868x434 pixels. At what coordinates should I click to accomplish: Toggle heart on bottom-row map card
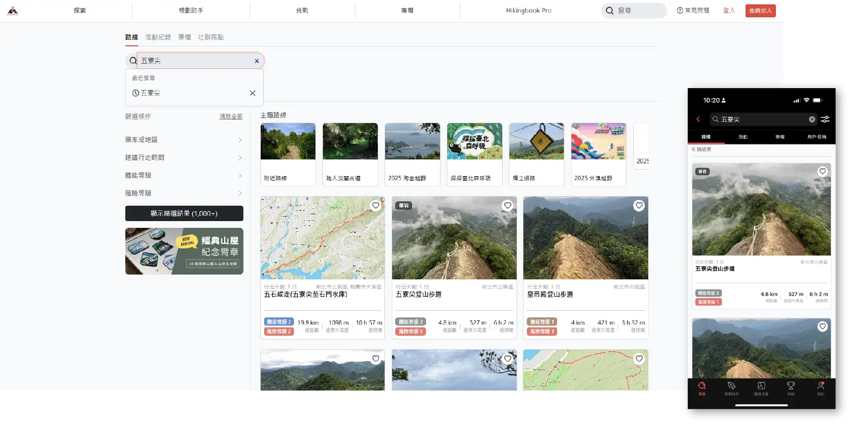[639, 359]
